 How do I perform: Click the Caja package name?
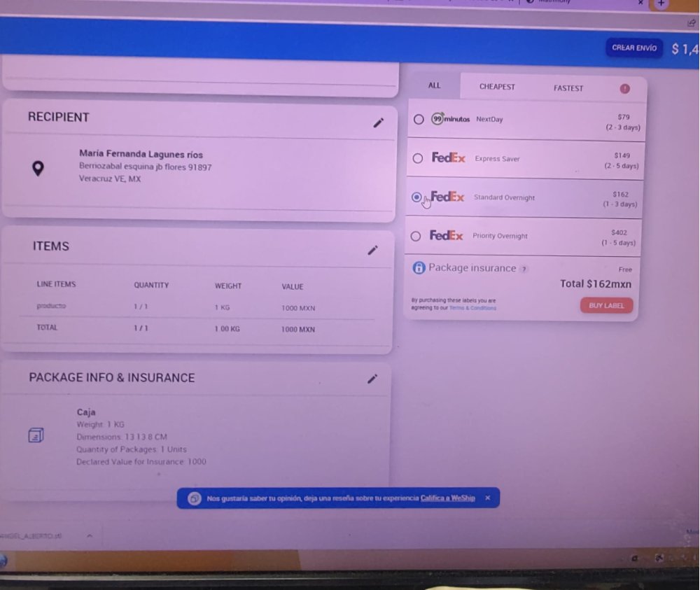click(86, 412)
